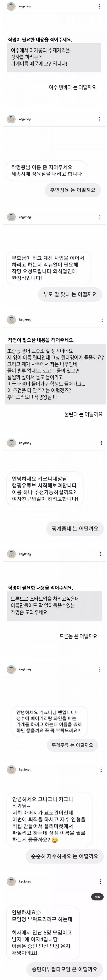Open the options menu of the 물린다 post
This screenshot has width=107, height=980.
(x=102, y=320)
